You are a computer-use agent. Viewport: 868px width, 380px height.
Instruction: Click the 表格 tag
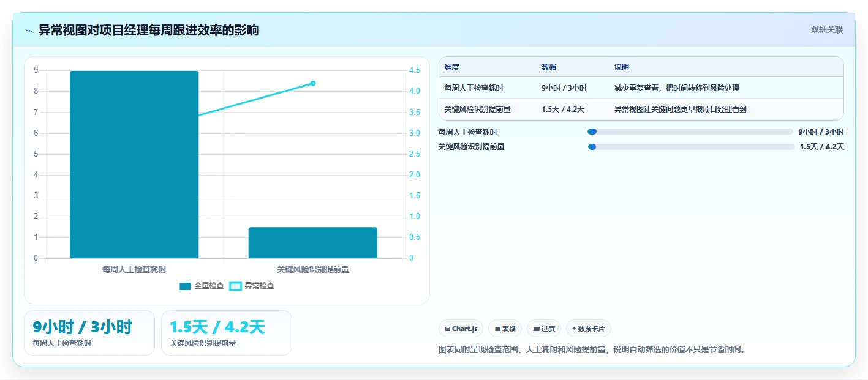[x=505, y=329]
